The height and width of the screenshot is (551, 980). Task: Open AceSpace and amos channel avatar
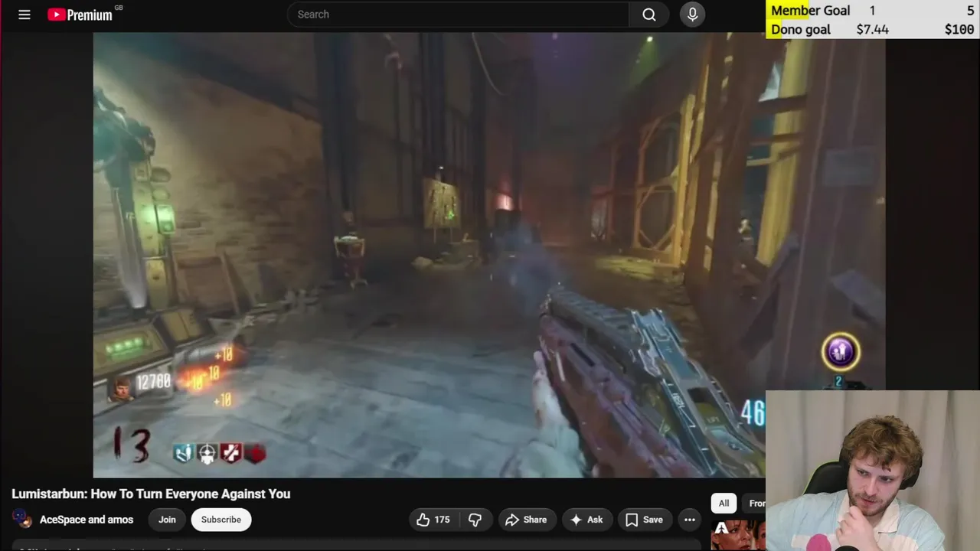click(22, 520)
